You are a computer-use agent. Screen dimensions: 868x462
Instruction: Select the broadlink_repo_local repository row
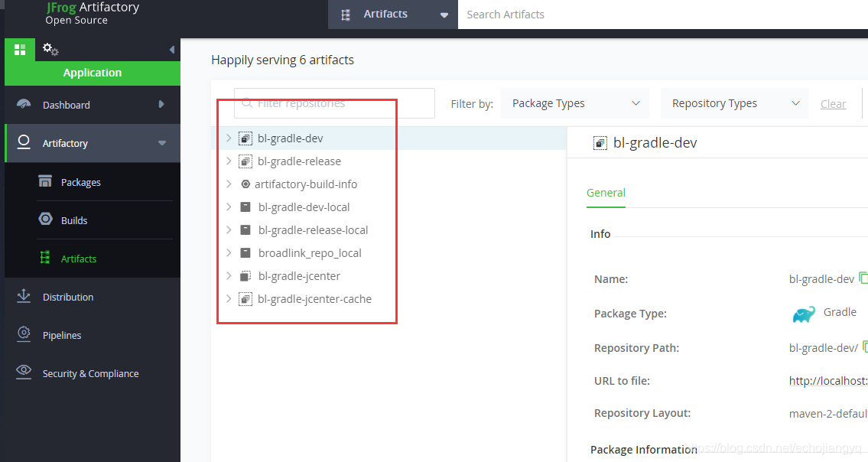coord(389,253)
